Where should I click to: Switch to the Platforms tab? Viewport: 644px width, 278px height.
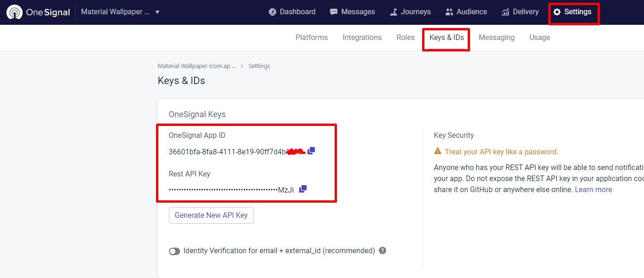click(x=312, y=38)
